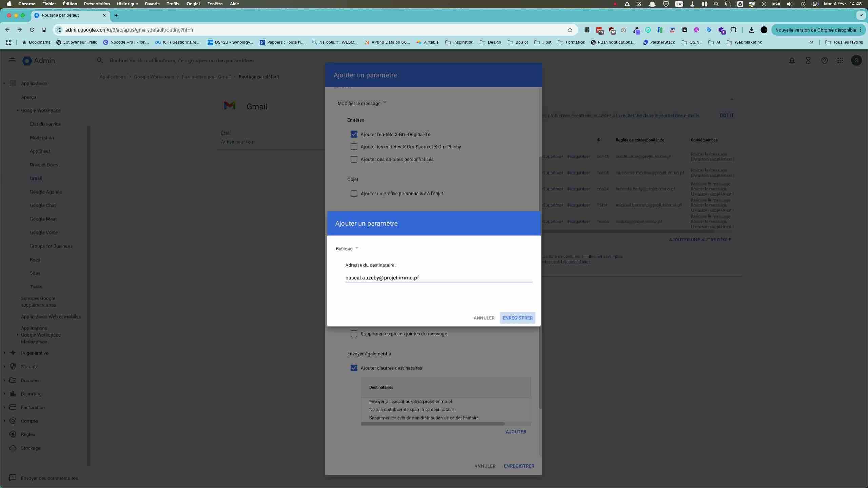
Task: Click ENREGISTRER in the recipient dialog
Action: click(517, 318)
